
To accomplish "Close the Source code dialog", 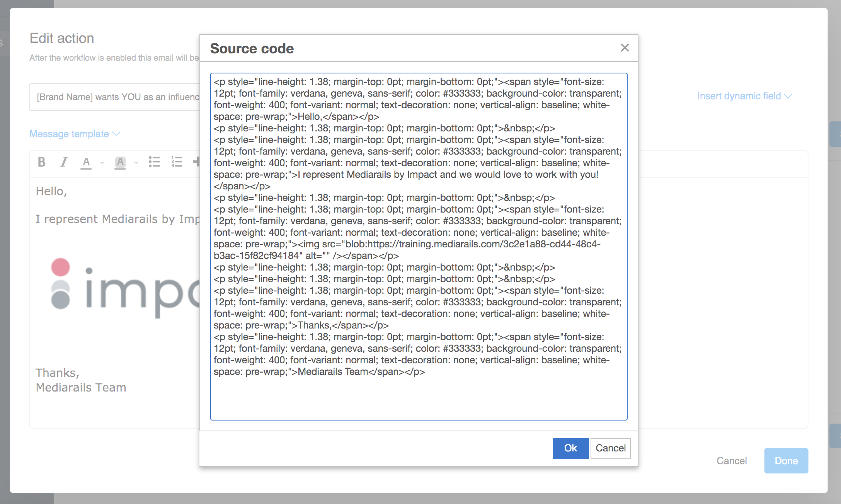I will (625, 48).
